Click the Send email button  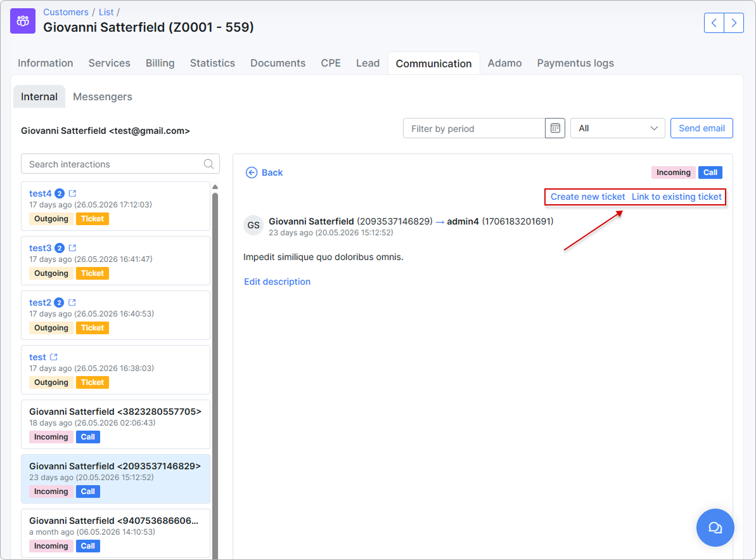tap(702, 128)
